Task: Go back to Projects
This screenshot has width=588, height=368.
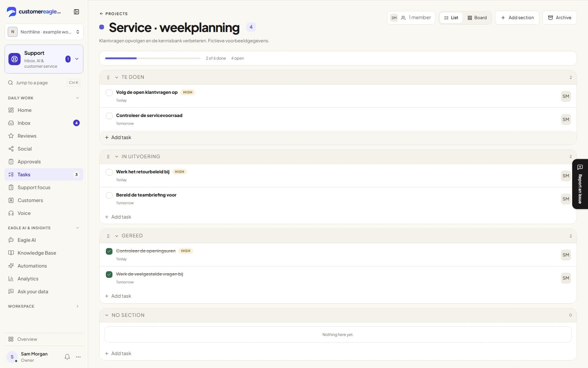Action: pos(114,14)
